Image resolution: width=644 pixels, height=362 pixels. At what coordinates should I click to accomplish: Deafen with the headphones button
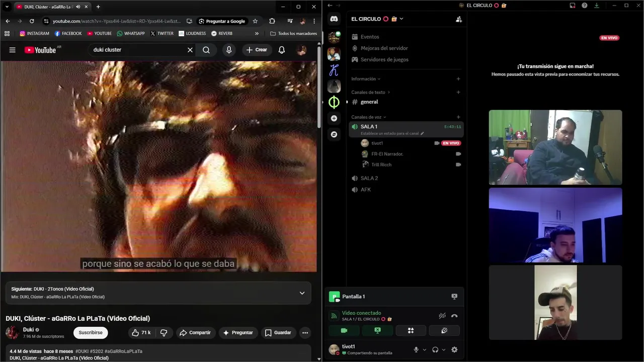pyautogui.click(x=435, y=349)
